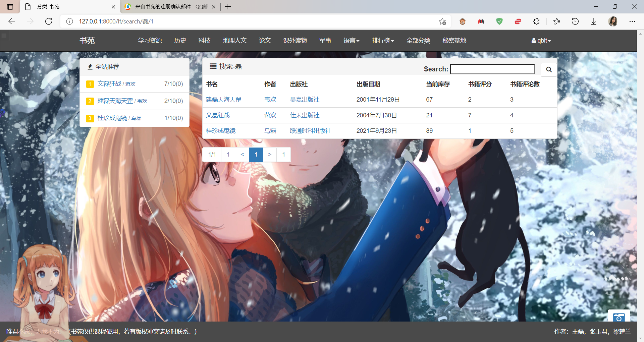Open book 建磊天海天罡 in results table
This screenshot has width=644, height=342.
pos(224,100)
